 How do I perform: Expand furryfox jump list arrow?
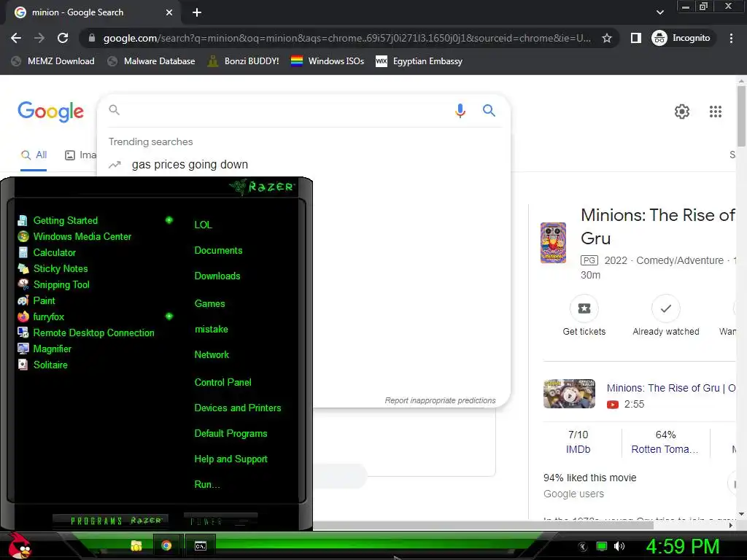point(169,316)
